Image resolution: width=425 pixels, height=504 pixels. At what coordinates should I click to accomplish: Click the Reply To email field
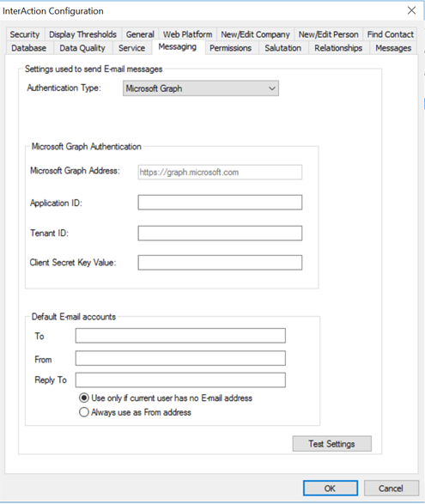click(180, 380)
